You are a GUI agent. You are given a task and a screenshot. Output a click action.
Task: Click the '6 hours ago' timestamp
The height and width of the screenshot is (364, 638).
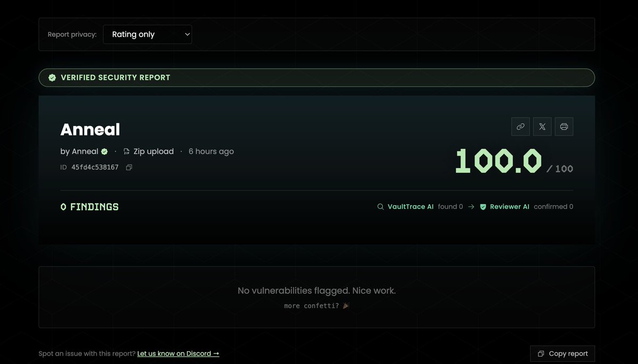pyautogui.click(x=211, y=151)
